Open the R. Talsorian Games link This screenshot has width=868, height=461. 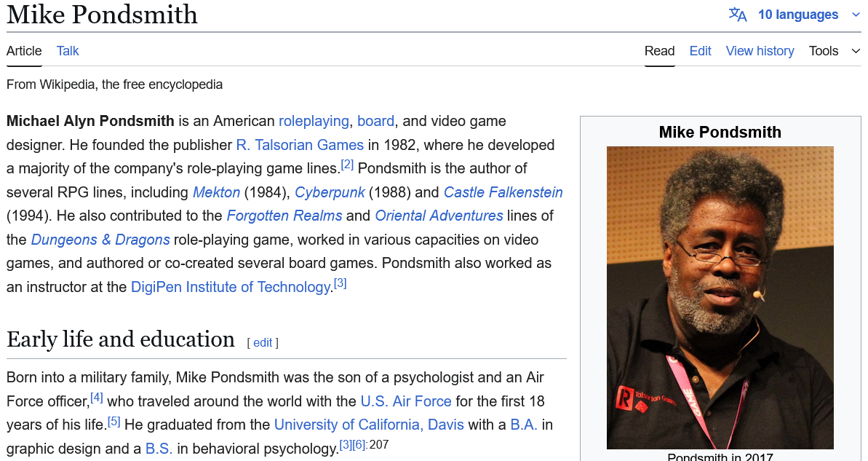(x=300, y=145)
